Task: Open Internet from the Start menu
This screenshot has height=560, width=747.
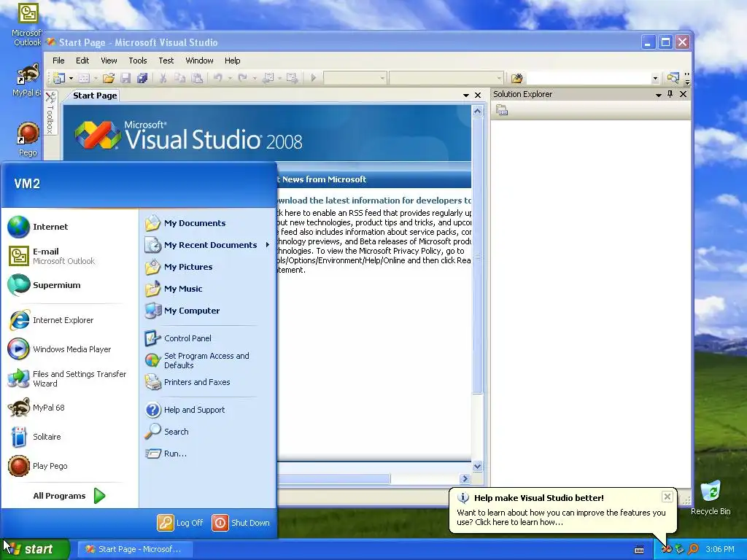Action: point(69,227)
